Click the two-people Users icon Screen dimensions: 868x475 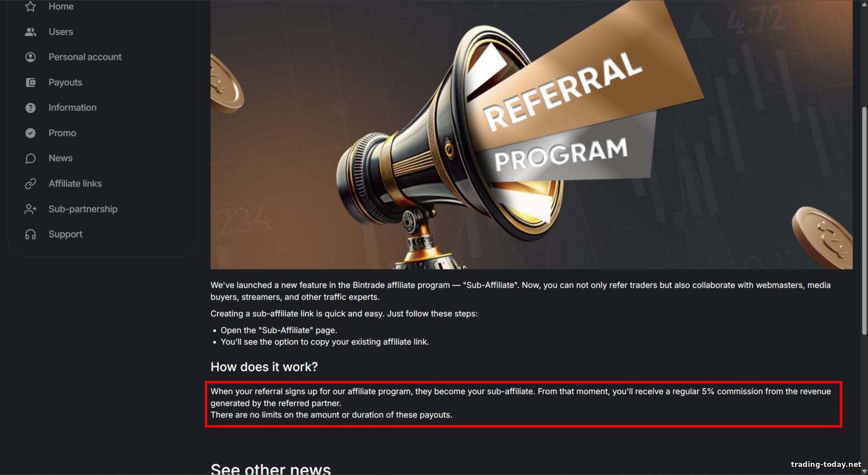tap(31, 32)
